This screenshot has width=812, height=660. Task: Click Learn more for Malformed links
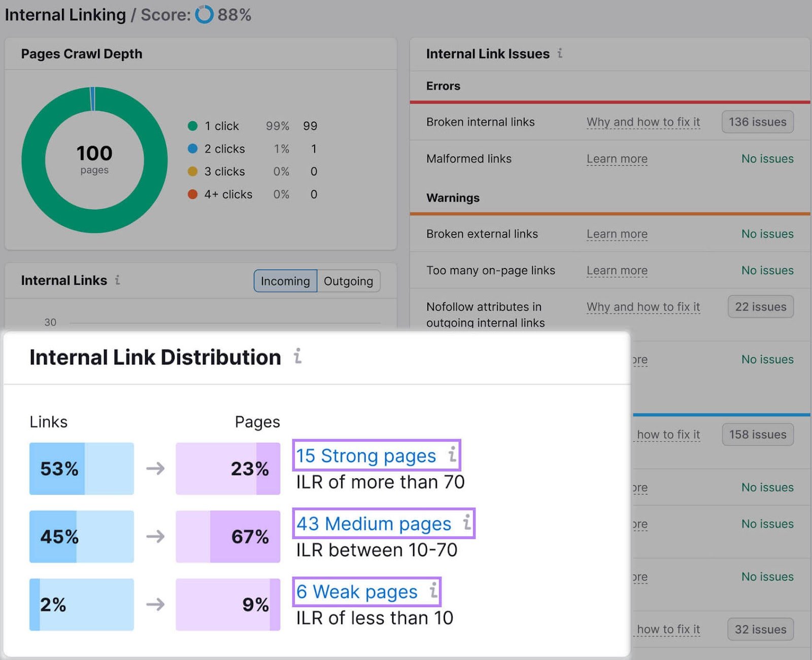617,158
